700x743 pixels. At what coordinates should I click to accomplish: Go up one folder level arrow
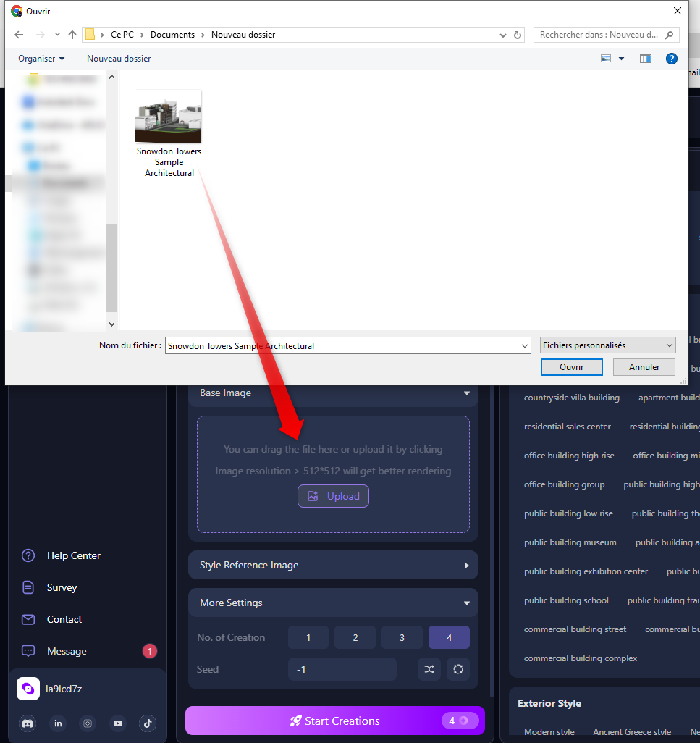pos(72,35)
